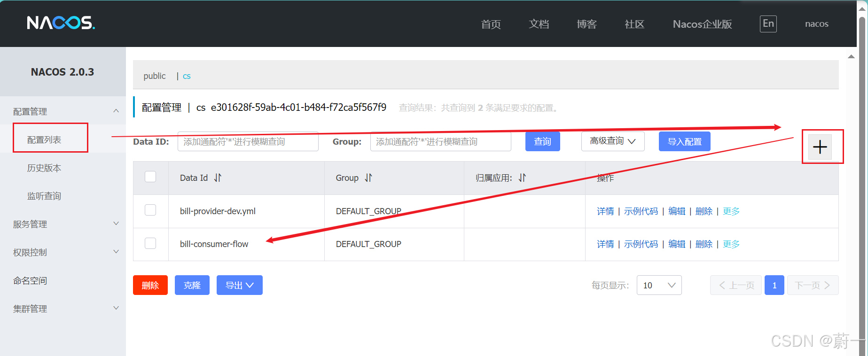Click 删除 link for bill-consumer-flow
The image size is (868, 356).
[x=704, y=244]
